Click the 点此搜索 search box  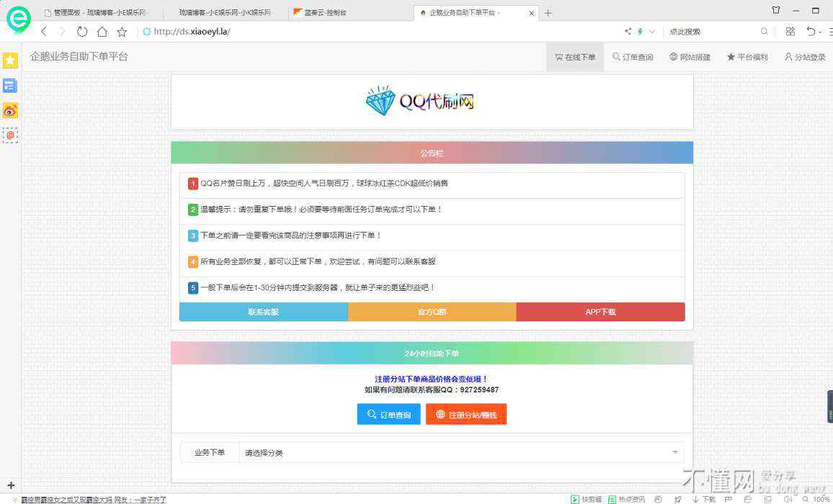[x=712, y=32]
